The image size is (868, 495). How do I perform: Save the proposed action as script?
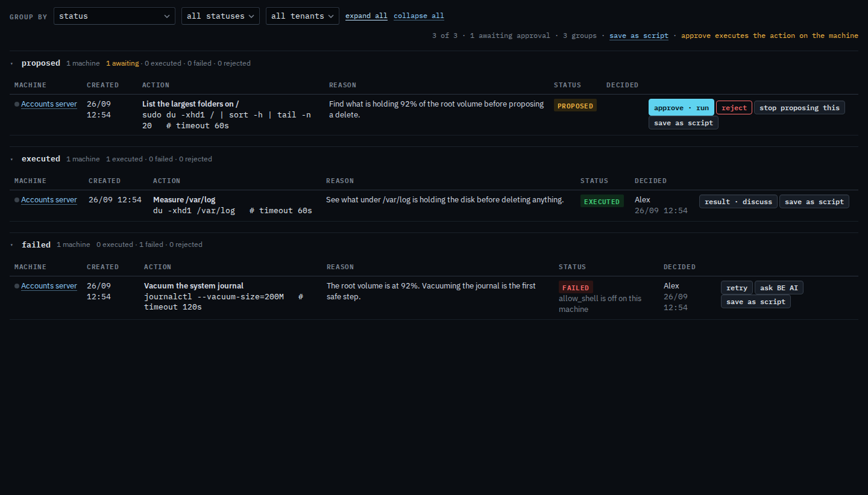pyautogui.click(x=684, y=123)
